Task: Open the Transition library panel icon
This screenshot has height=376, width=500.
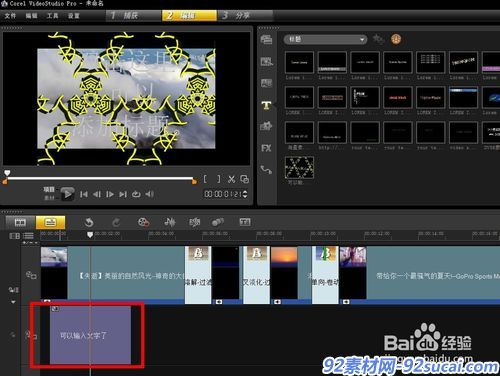Action: click(x=266, y=83)
